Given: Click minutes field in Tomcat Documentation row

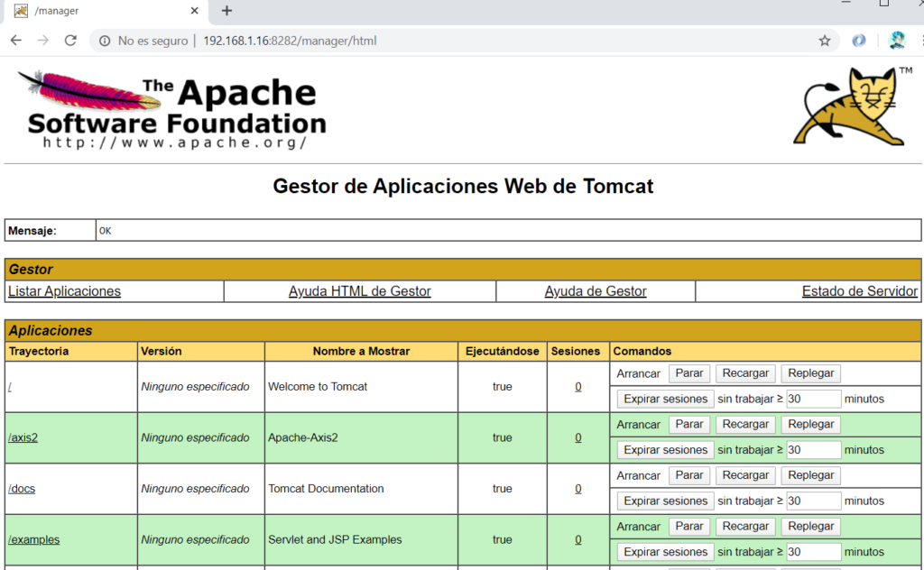Looking at the screenshot, I should click(x=813, y=501).
